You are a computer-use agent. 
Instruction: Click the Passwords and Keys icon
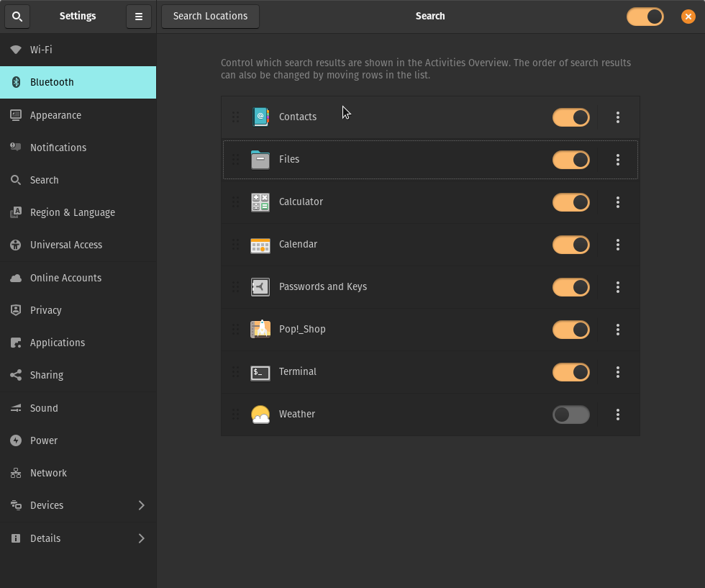[260, 287]
